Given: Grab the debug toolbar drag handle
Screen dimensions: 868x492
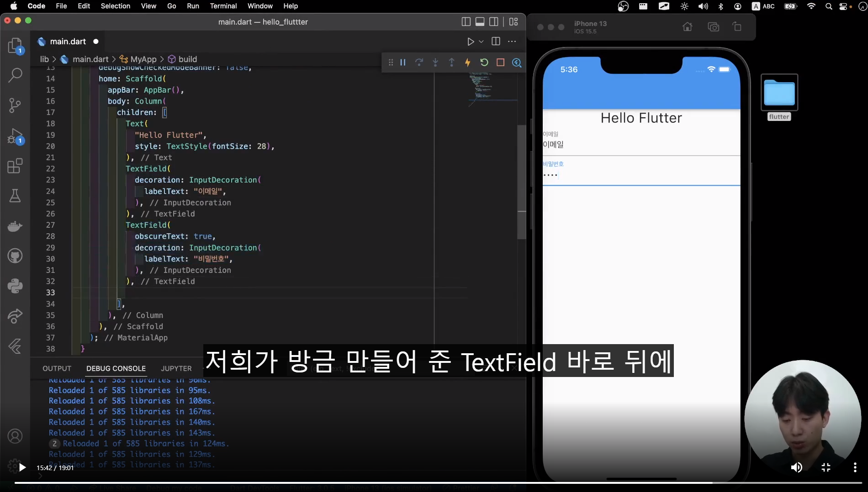Looking at the screenshot, I should [391, 63].
